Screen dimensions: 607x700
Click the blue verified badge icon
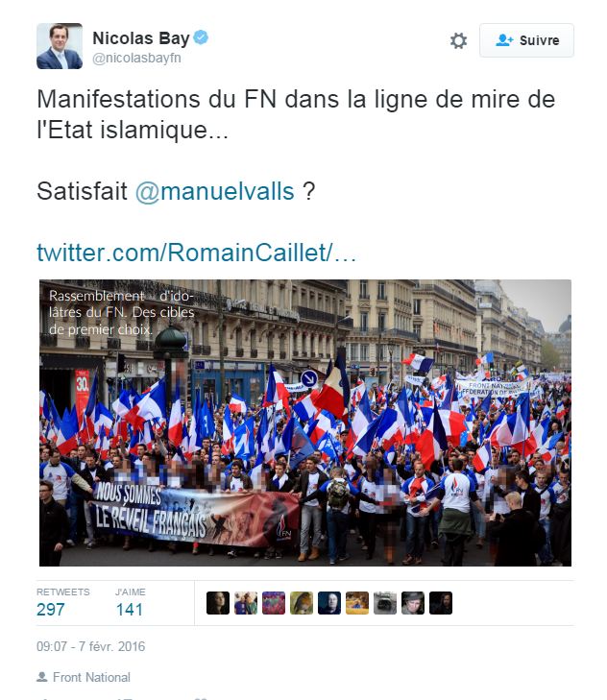tap(201, 37)
